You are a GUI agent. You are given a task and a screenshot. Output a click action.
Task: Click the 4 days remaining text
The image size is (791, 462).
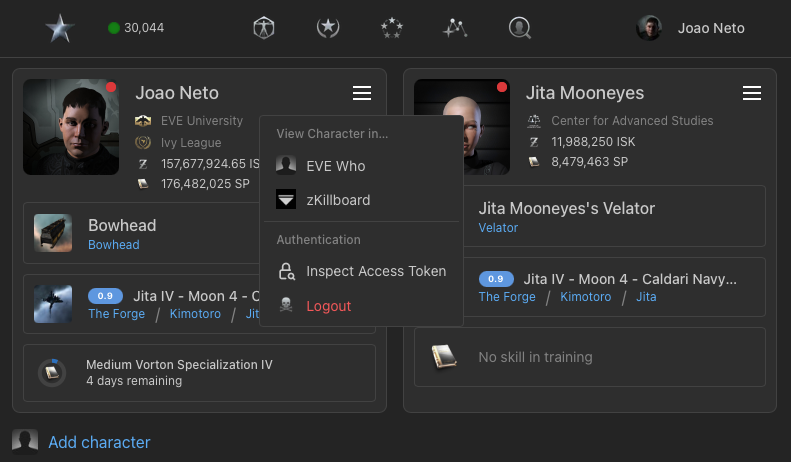pos(134,381)
